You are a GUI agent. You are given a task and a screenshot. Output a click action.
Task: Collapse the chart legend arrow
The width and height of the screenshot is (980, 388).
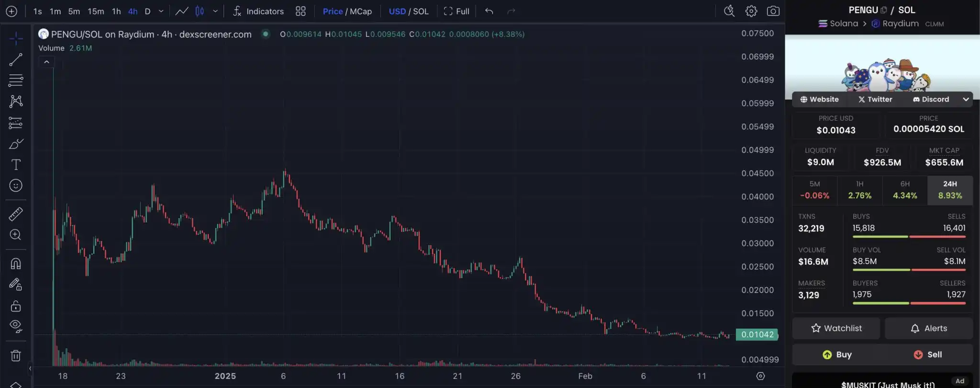[x=46, y=62]
